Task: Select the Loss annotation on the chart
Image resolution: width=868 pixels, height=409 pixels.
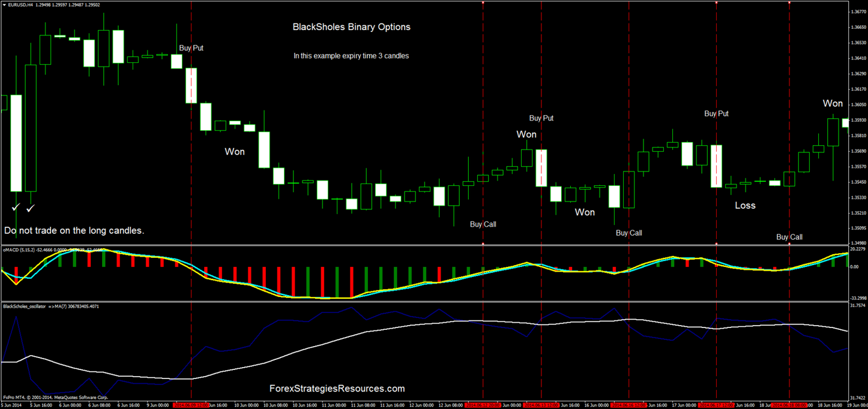Action: (744, 205)
